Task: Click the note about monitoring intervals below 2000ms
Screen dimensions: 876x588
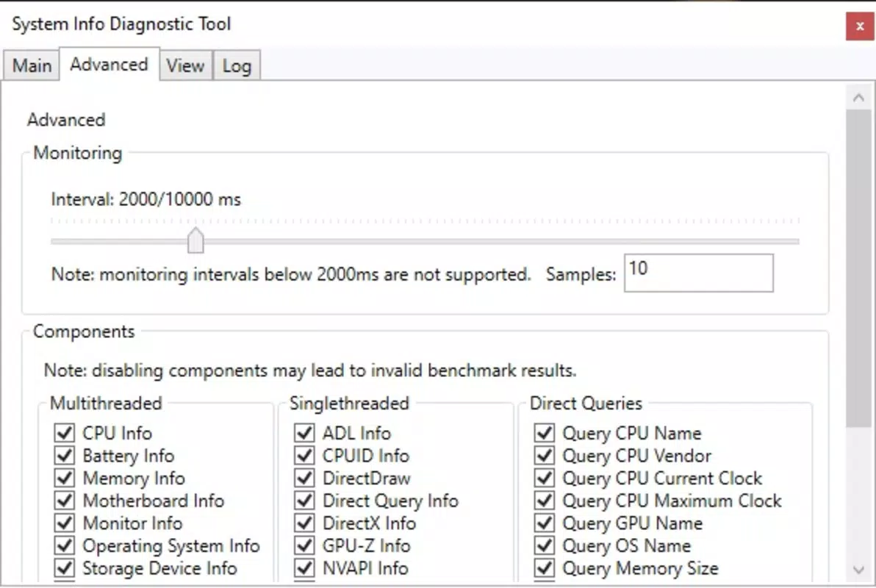Action: click(290, 274)
